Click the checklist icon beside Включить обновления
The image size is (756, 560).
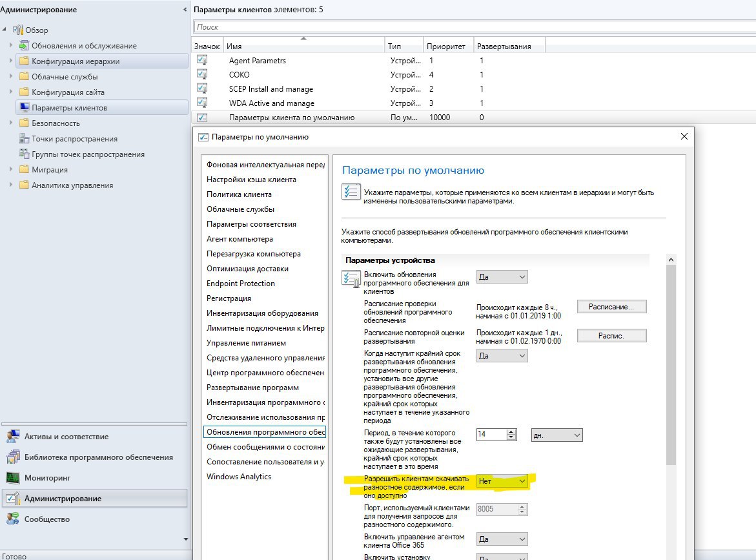click(351, 279)
